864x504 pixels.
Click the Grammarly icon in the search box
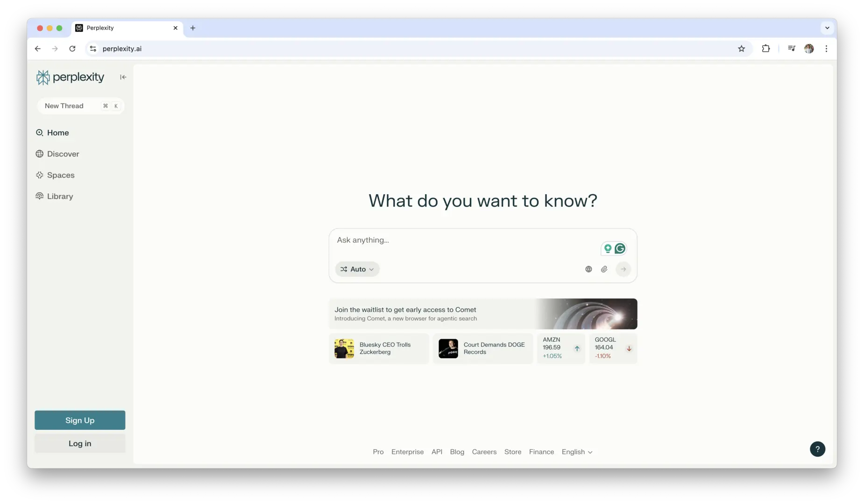[620, 249]
